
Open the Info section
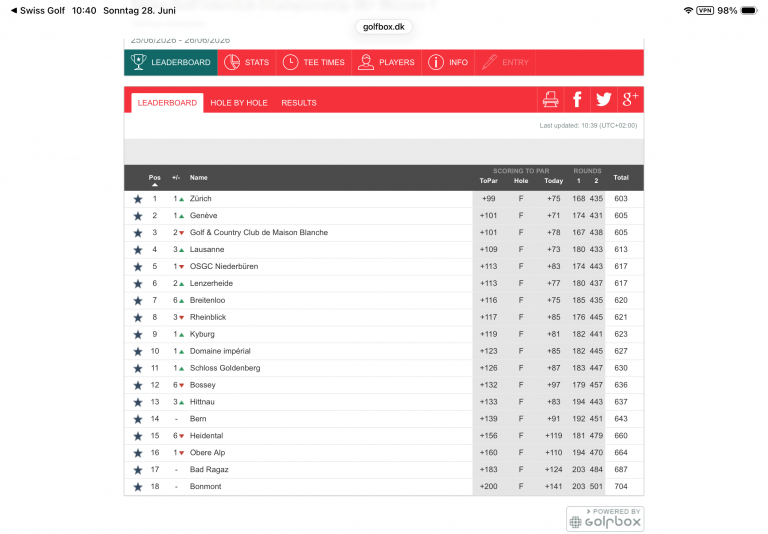click(x=448, y=62)
